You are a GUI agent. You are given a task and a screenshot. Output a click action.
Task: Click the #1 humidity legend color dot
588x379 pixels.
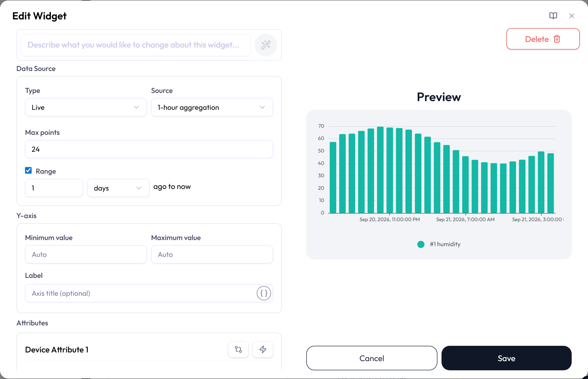[421, 244]
